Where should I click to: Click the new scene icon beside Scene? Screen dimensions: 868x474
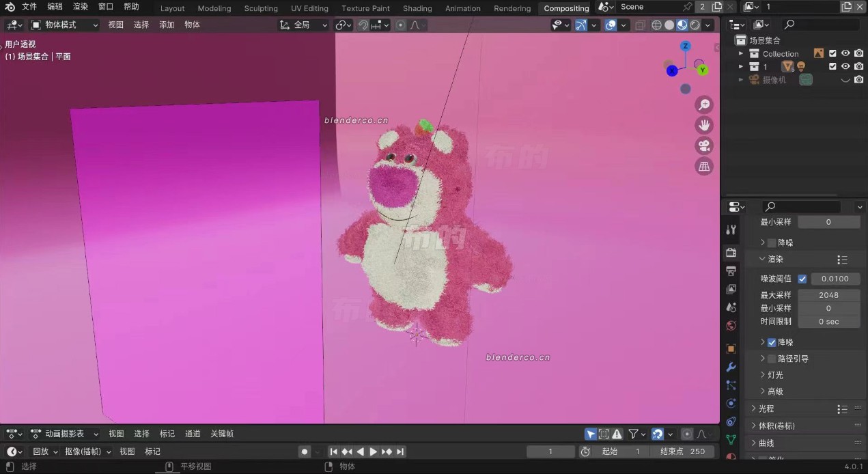(717, 7)
